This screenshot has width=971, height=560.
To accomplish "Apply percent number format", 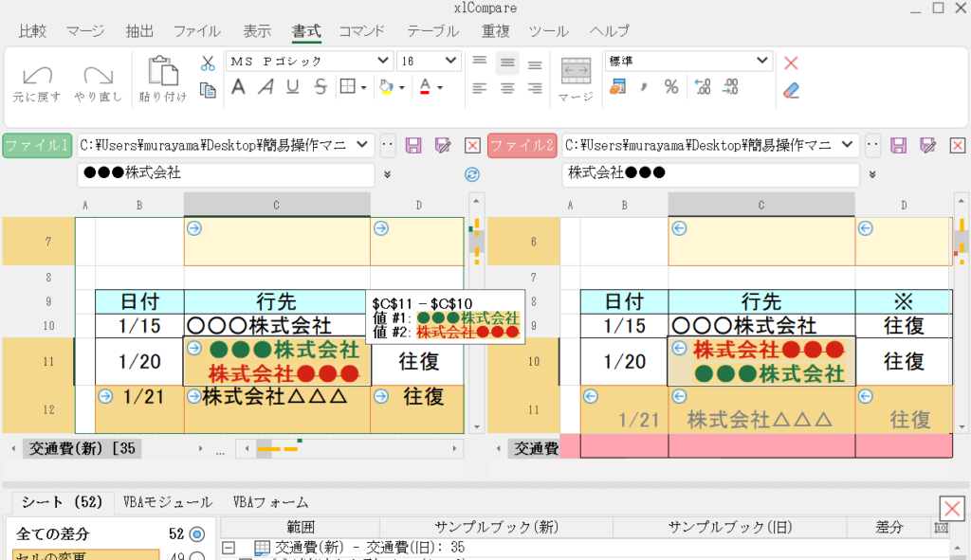I will 671,88.
